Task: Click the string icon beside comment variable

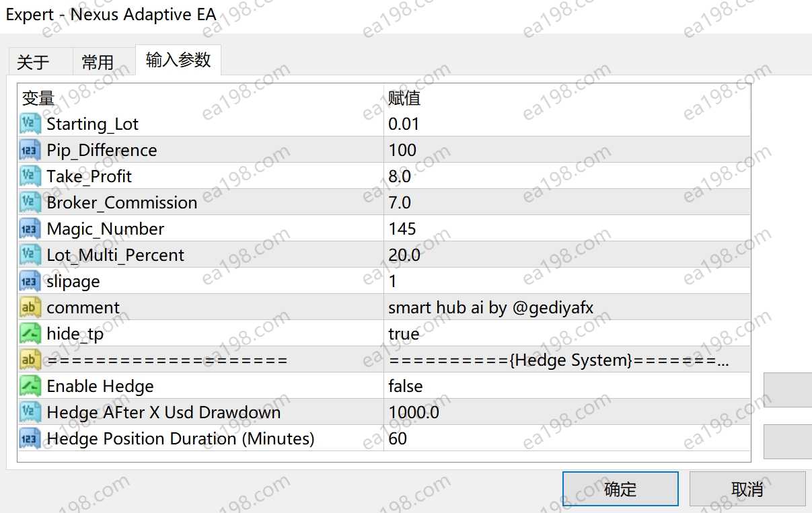Action: [31, 307]
